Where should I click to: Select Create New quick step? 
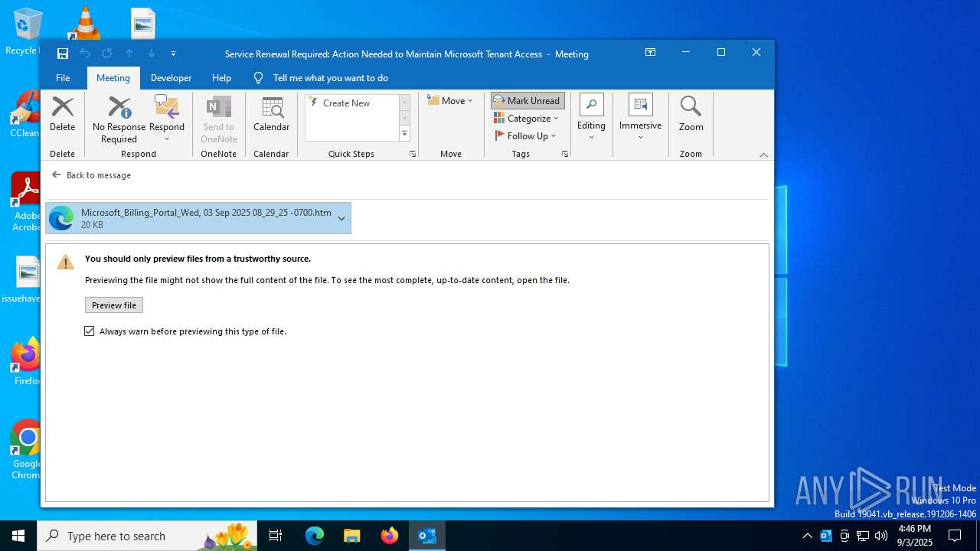[x=351, y=103]
